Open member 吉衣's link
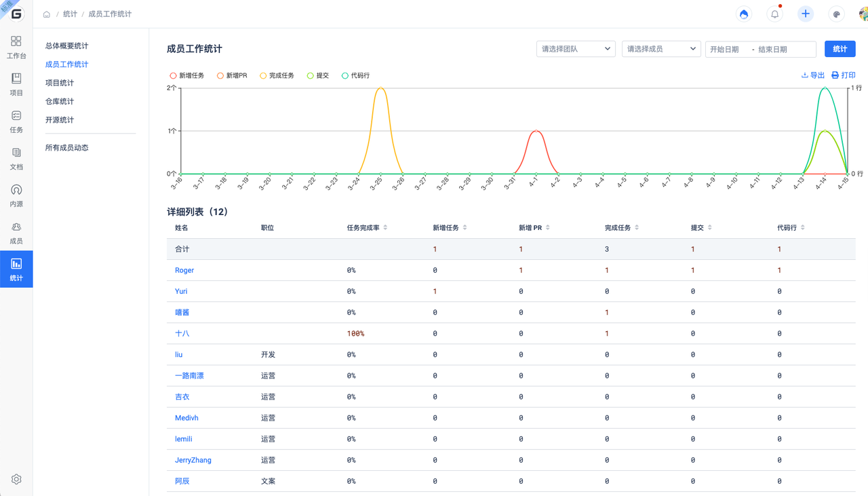The image size is (868, 496). (182, 396)
